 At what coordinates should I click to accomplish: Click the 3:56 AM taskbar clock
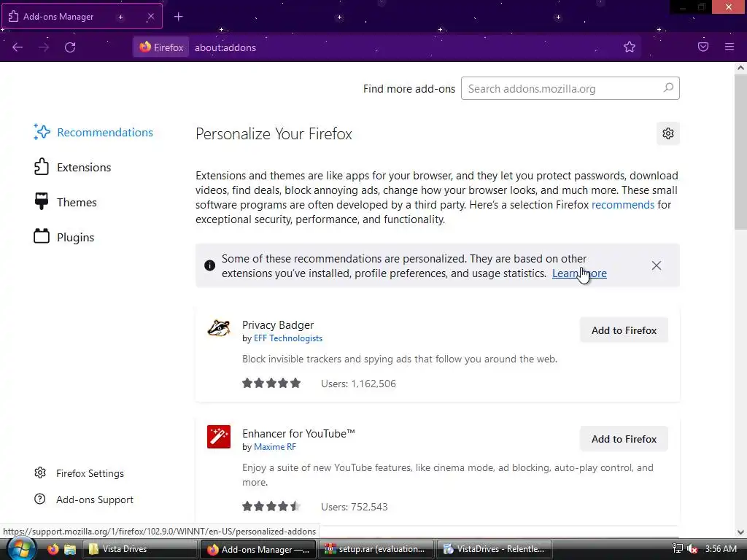(x=721, y=549)
